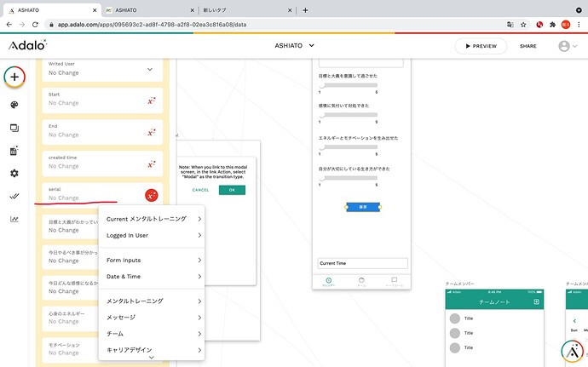588x367 pixels.
Task: Click the browser address bar URL
Action: click(x=152, y=25)
